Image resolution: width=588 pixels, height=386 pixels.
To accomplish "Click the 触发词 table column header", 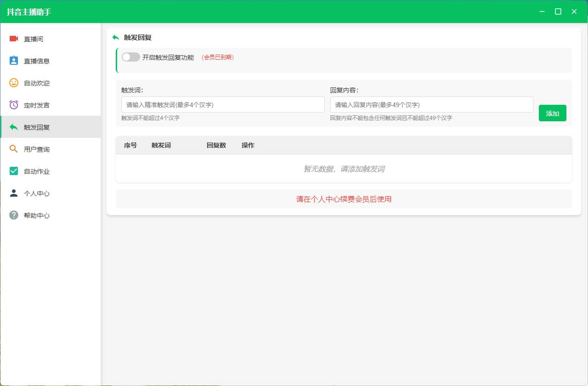I will click(161, 145).
